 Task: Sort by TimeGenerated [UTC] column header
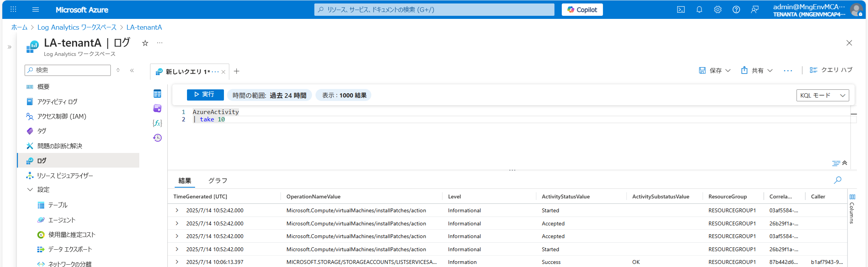pyautogui.click(x=200, y=196)
